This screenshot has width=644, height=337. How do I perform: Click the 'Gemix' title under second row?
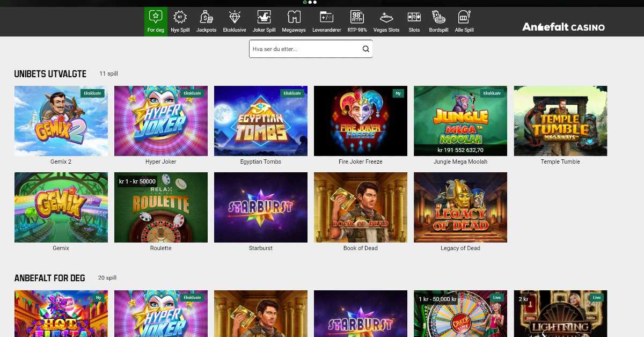pyautogui.click(x=61, y=248)
